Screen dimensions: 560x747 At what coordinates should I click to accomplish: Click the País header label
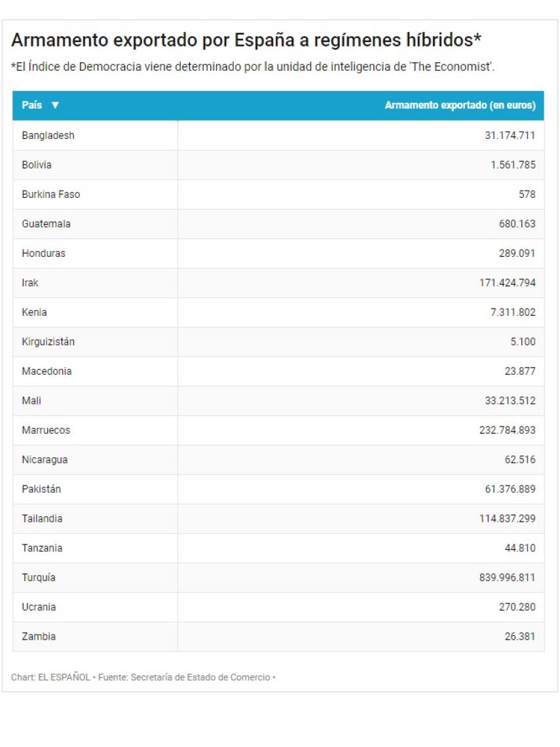tap(32, 106)
